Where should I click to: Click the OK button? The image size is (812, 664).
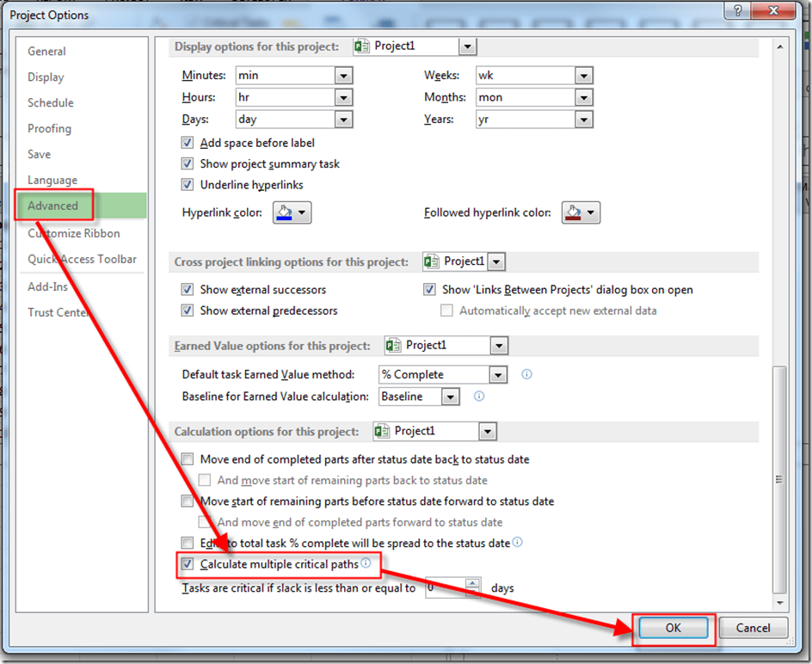pos(673,628)
